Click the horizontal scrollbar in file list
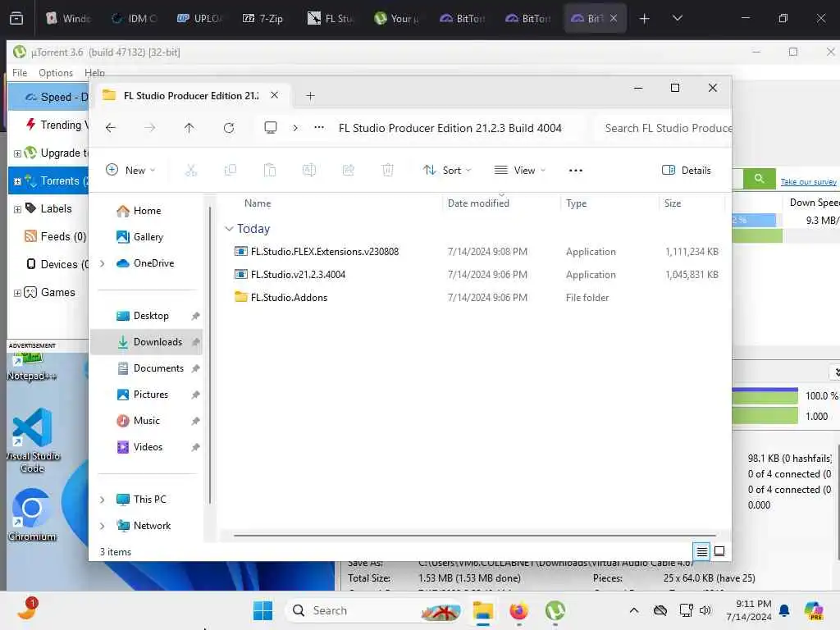 pyautogui.click(x=475, y=535)
